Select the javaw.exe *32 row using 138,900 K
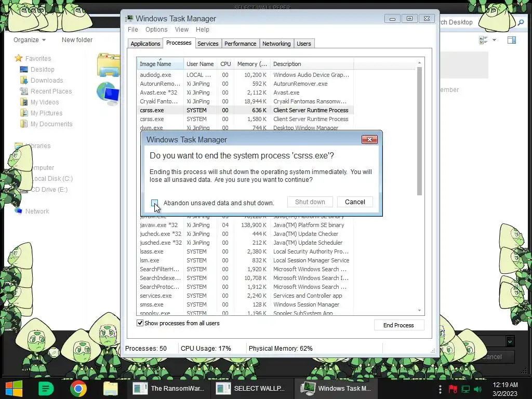Screen dimensions: 532x399 245,225
